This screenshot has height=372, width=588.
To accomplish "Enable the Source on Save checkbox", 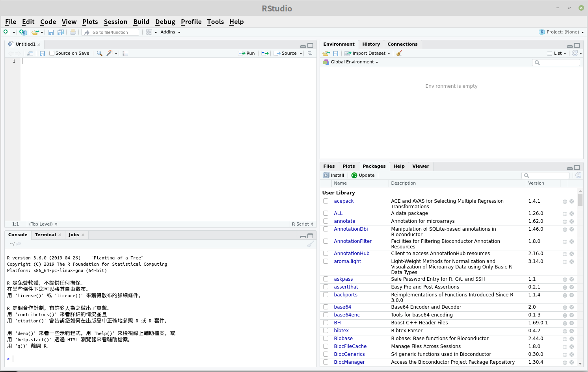I will point(52,53).
